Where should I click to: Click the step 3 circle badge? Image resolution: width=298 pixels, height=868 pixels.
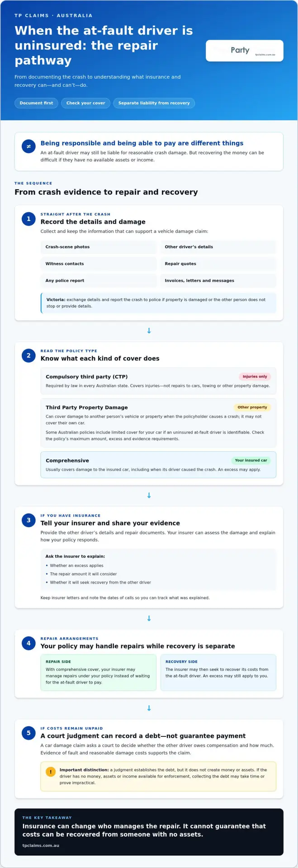coord(28,520)
